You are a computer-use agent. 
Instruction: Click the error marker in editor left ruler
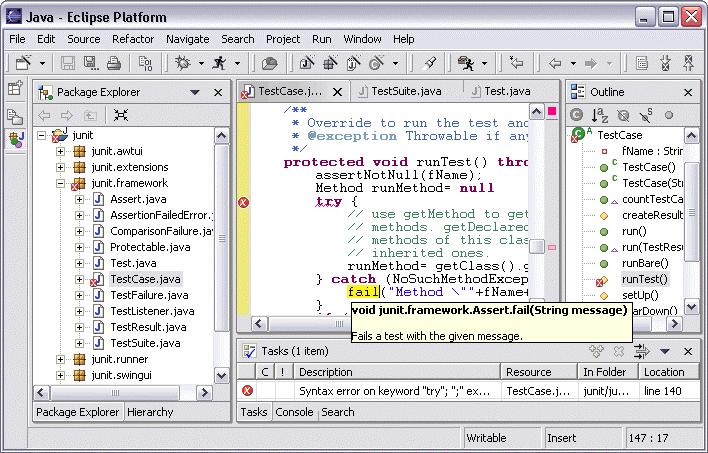coord(243,202)
